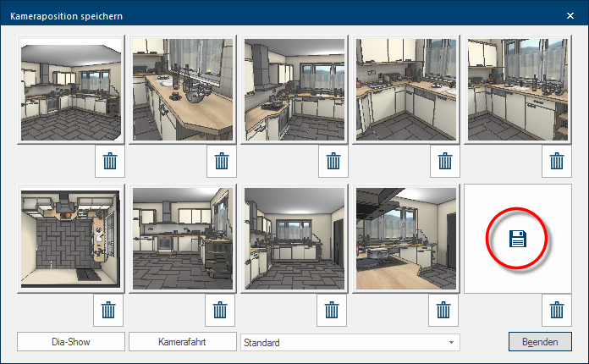Delete the fourth bottom-row camera view

(x=445, y=310)
